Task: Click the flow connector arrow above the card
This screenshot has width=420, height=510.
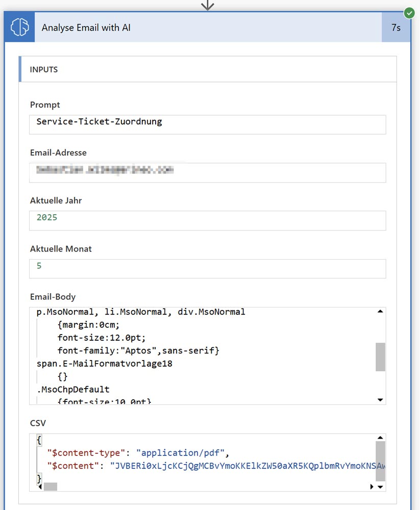Action: [207, 5]
